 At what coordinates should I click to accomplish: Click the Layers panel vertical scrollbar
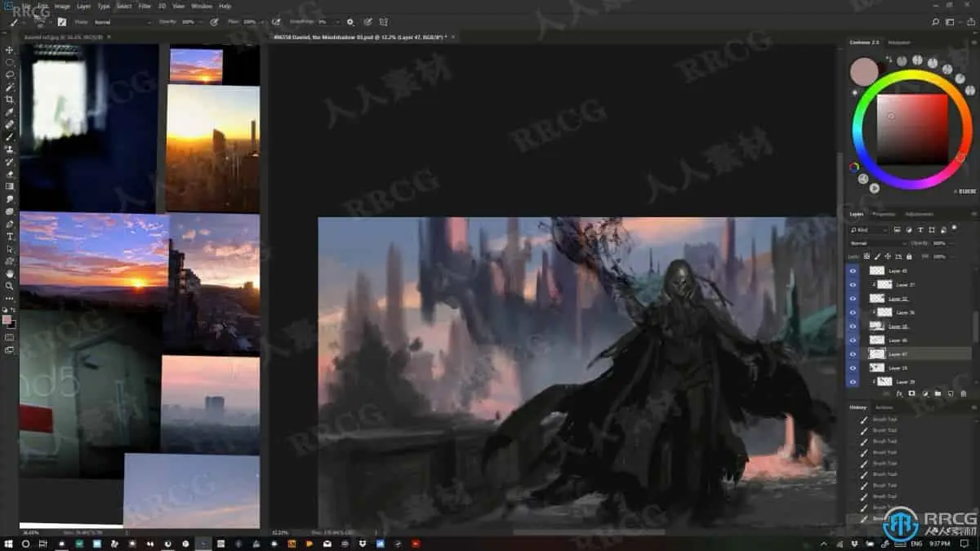(x=974, y=325)
